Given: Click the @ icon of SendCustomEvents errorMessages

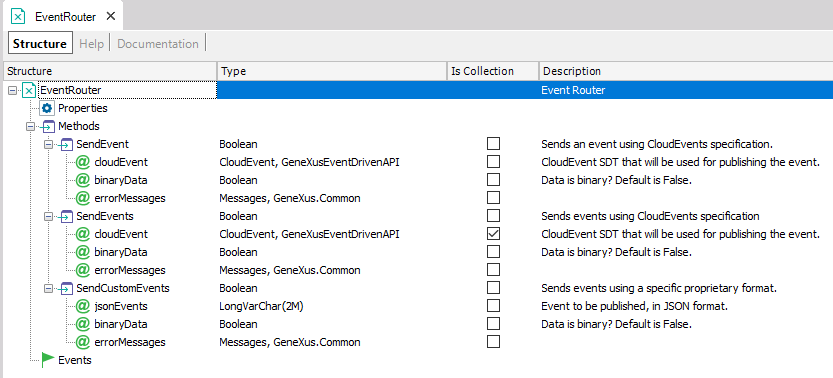Looking at the screenshot, I should point(82,342).
